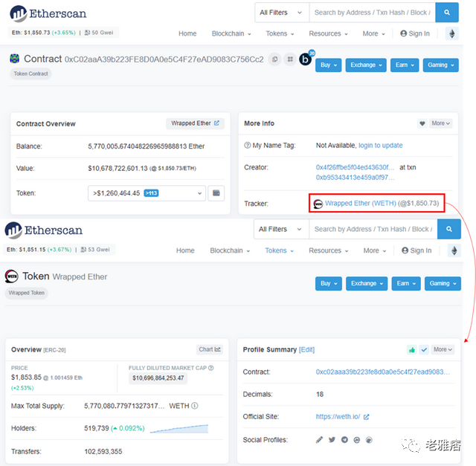The image size is (476, 466).
Task: Click the Ethereum network icon beside Contract page Sign In
Action: [x=452, y=33]
